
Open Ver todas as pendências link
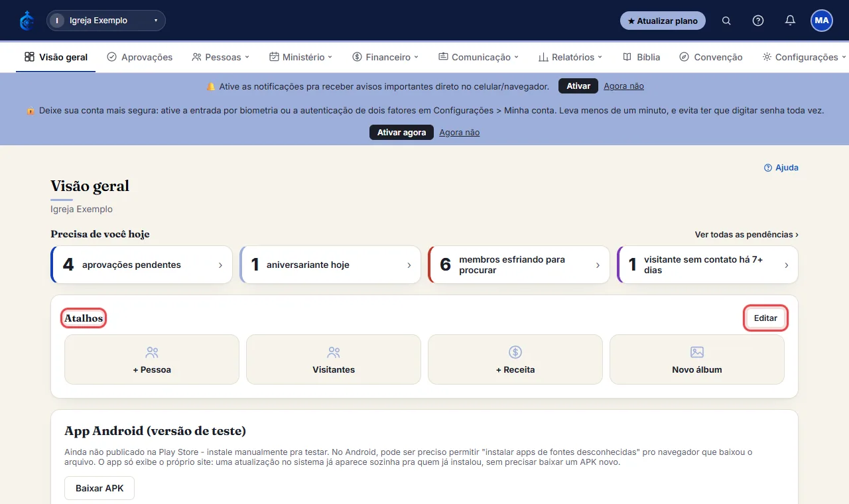tap(746, 235)
